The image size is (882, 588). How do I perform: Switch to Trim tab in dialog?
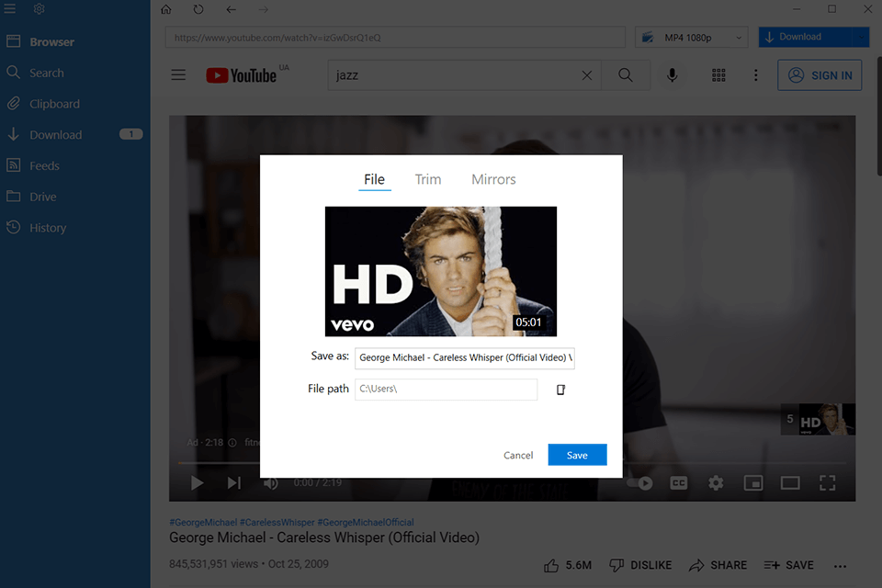click(x=428, y=179)
